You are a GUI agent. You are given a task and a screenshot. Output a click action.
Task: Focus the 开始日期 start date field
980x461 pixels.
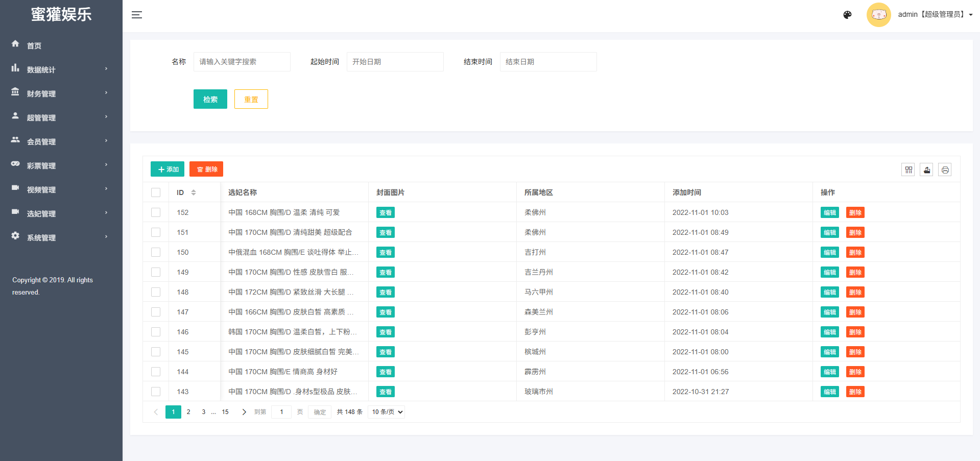[395, 62]
